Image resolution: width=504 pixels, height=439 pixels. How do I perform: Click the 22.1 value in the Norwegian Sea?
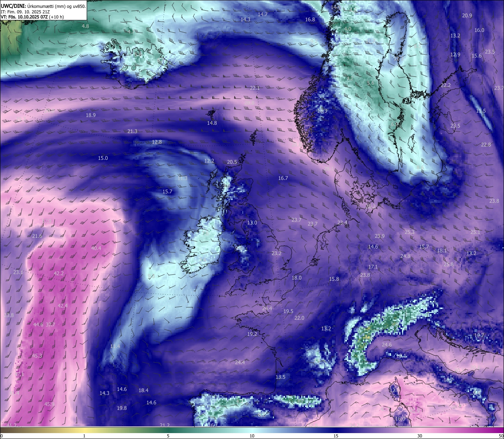click(255, 88)
